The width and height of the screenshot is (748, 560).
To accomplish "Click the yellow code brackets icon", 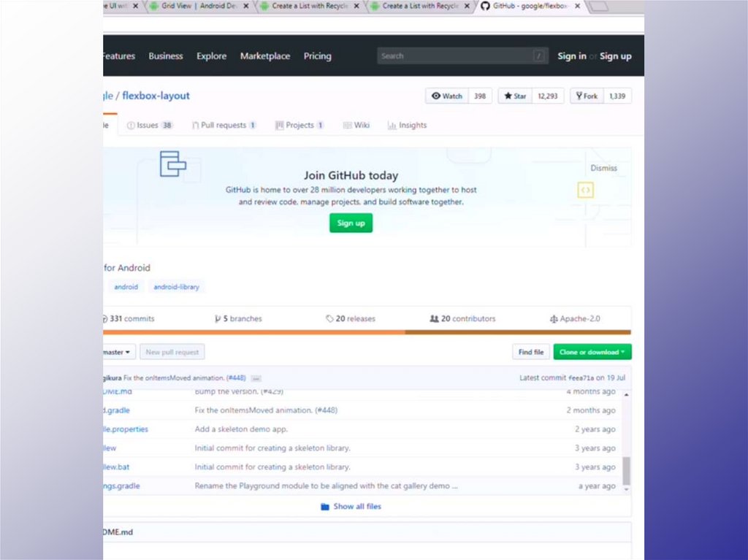I will pyautogui.click(x=585, y=190).
